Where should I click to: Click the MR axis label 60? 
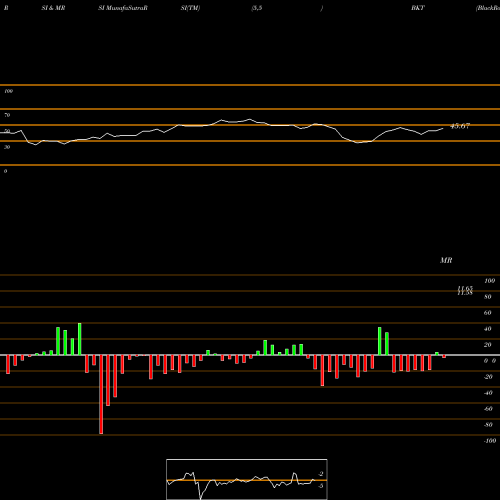pyautogui.click(x=487, y=313)
